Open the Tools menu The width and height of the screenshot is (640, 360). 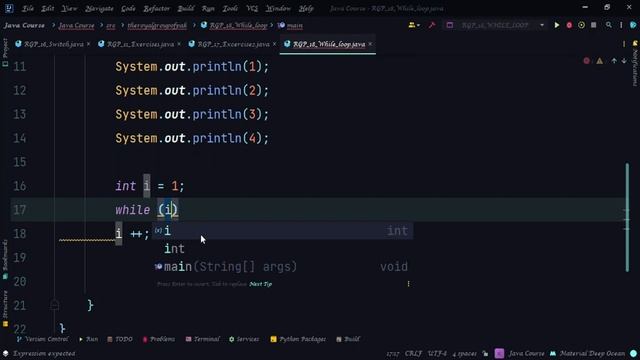230,9
